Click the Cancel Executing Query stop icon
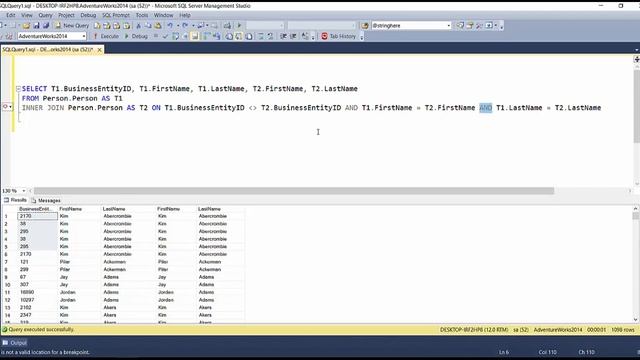The width and height of the screenshot is (640, 360). coord(156,36)
